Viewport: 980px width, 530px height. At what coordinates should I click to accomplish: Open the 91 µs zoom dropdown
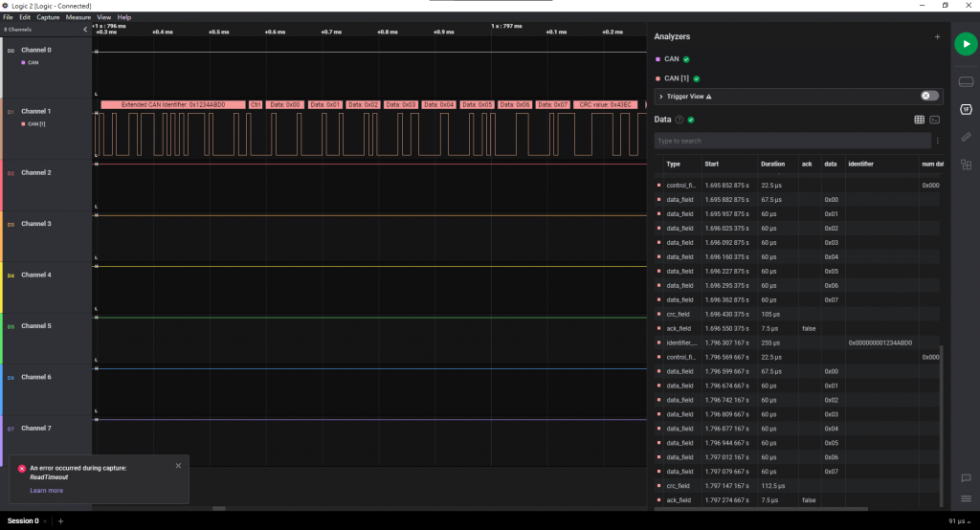click(x=960, y=521)
